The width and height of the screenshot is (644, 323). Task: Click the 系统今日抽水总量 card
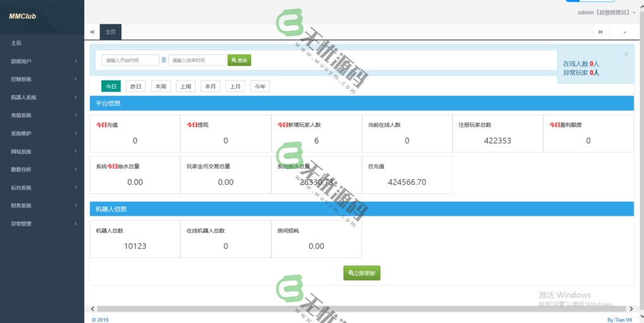[135, 175]
